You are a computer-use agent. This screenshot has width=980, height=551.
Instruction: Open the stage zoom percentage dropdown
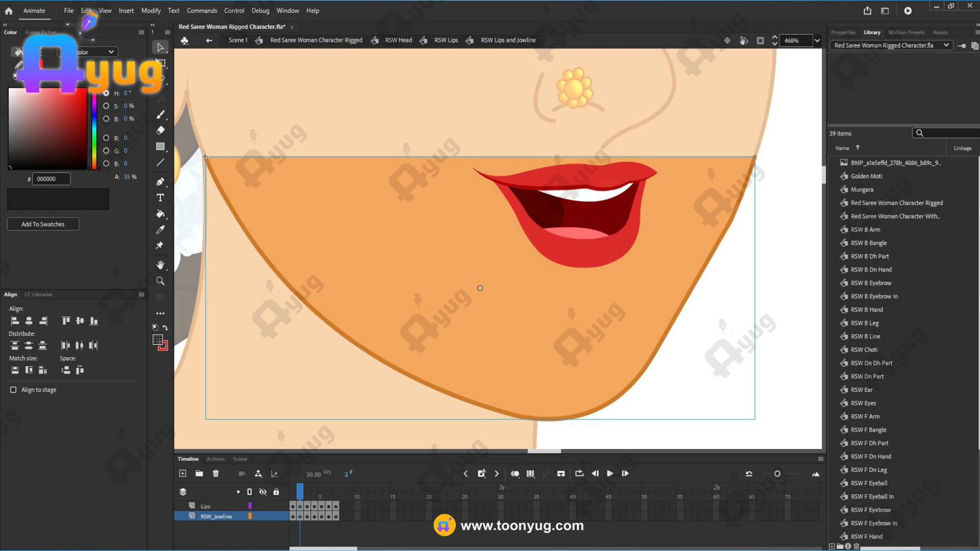click(x=817, y=41)
